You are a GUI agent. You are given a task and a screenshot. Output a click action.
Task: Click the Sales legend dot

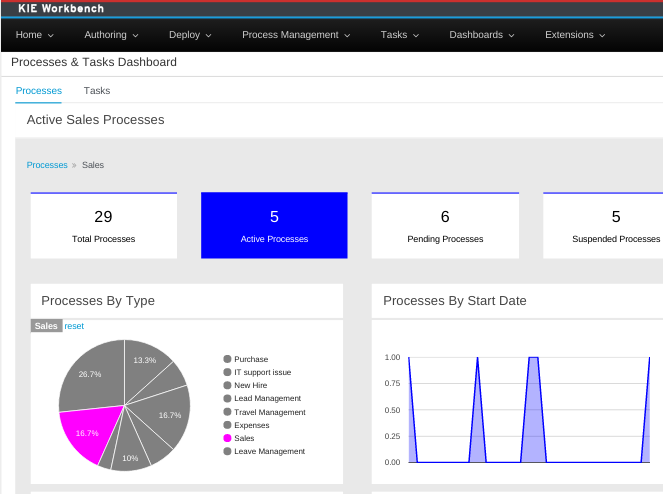click(x=228, y=438)
